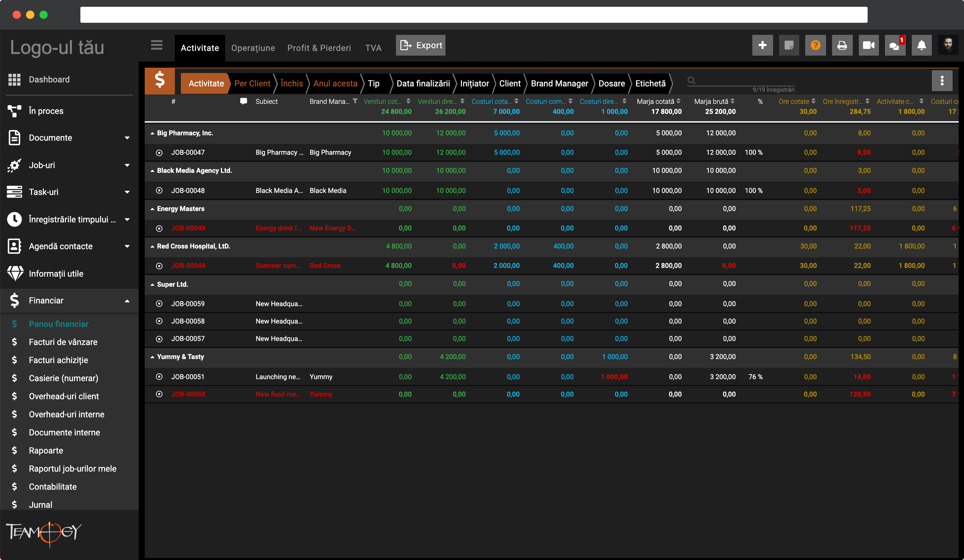Viewport: 964px width, 560px height.
Task: Click the browser address bar
Action: [474, 15]
